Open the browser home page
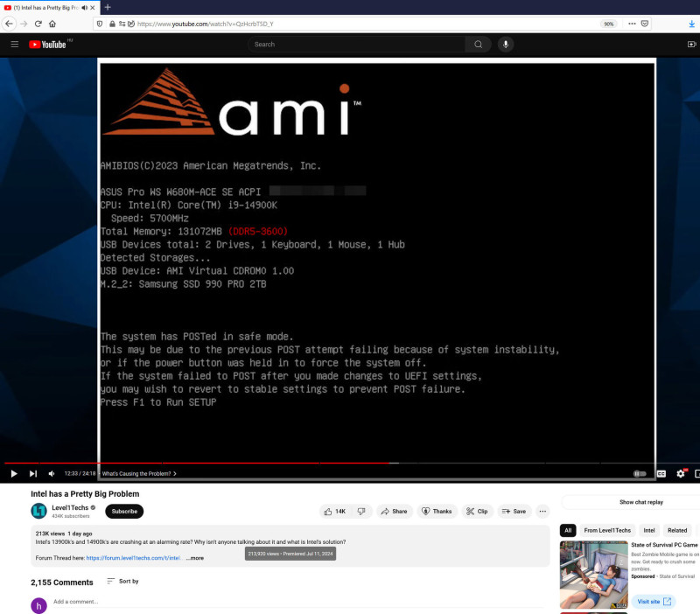700x614 pixels. coord(52,24)
